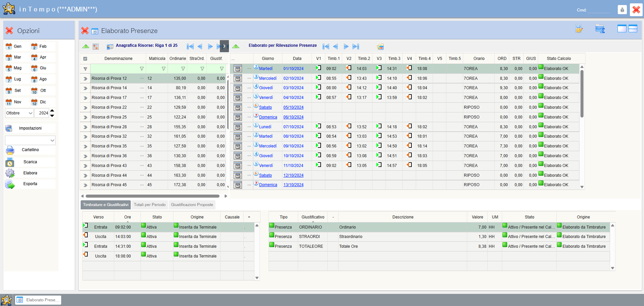Click date link 12/10/2024
This screenshot has width=644, height=306.
(293, 175)
